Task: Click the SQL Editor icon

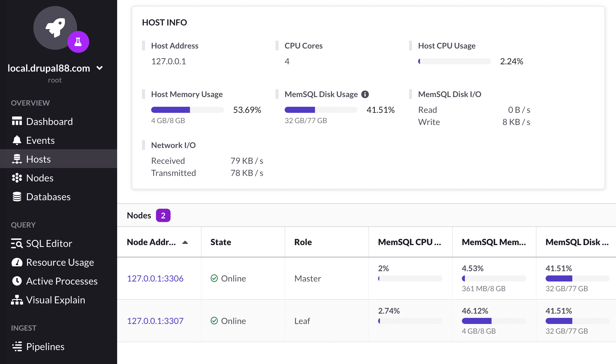Action: [17, 243]
